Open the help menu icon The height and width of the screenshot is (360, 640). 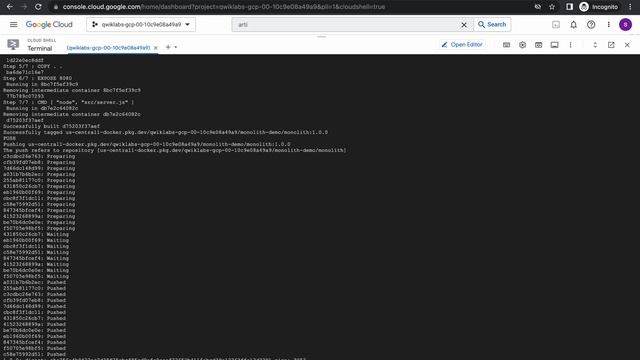pyautogui.click(x=591, y=24)
